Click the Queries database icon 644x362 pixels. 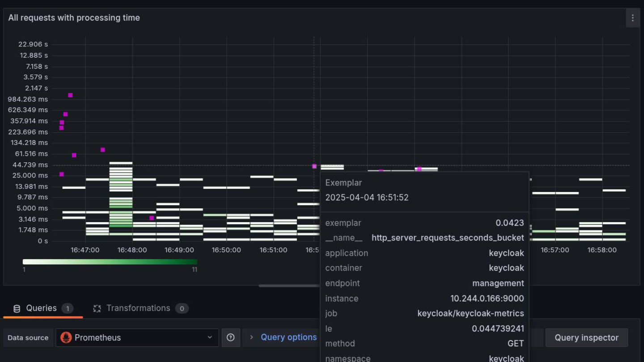coord(17,308)
